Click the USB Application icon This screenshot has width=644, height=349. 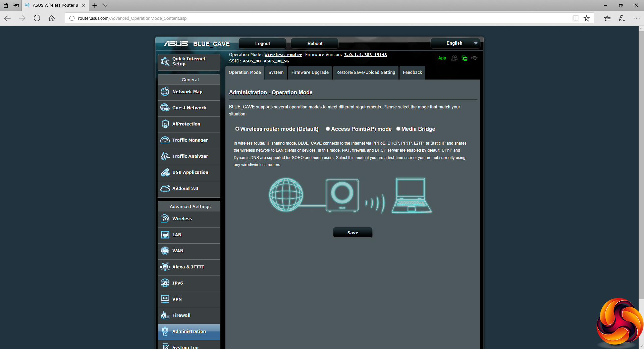coord(165,172)
